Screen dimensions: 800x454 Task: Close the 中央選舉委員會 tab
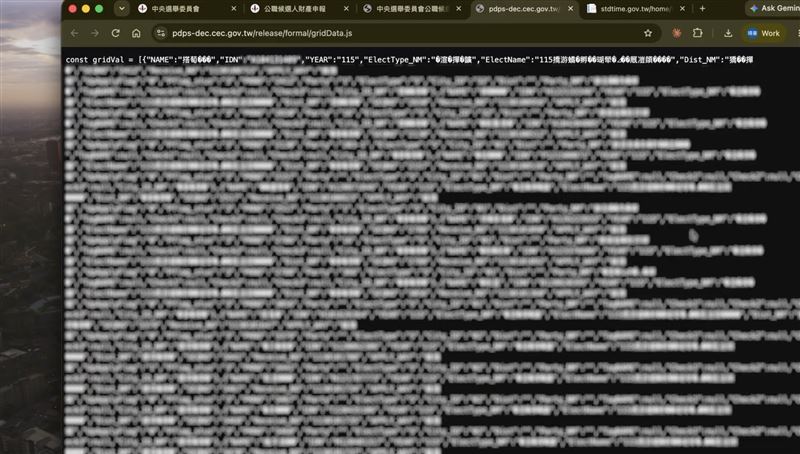click(234, 9)
